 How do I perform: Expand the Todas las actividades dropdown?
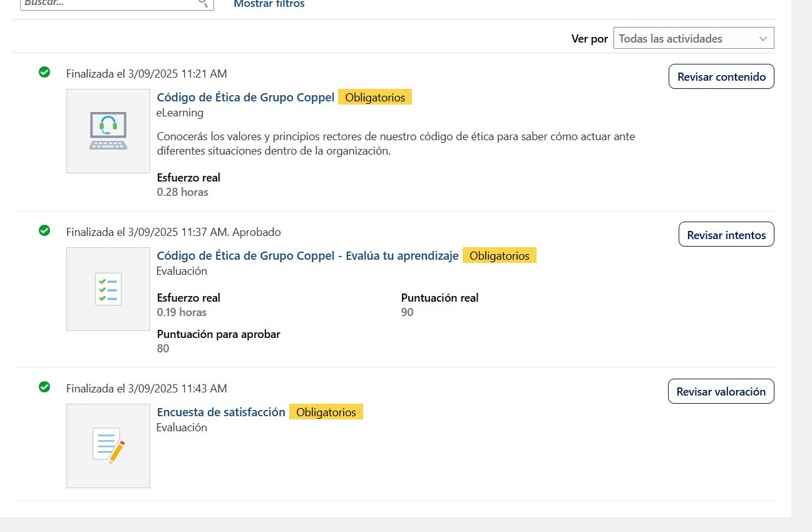coord(694,38)
